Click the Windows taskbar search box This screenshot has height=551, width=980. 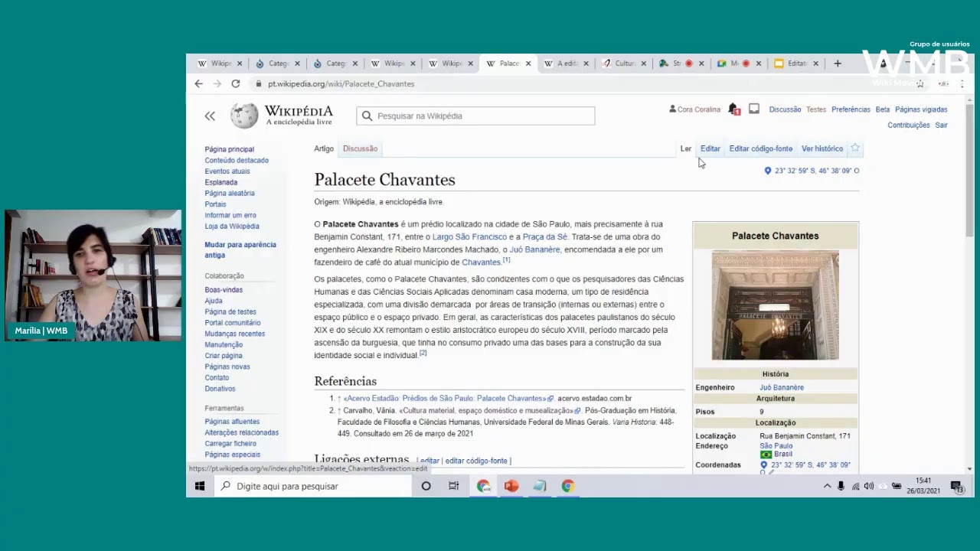click(x=312, y=486)
